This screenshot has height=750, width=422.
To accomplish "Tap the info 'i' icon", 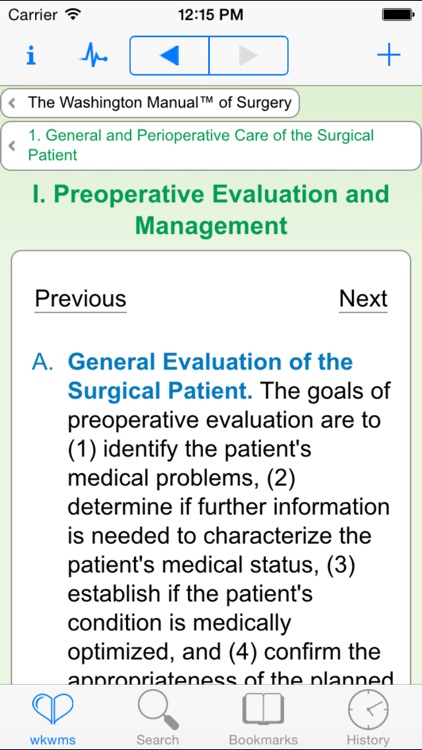I will [31, 56].
